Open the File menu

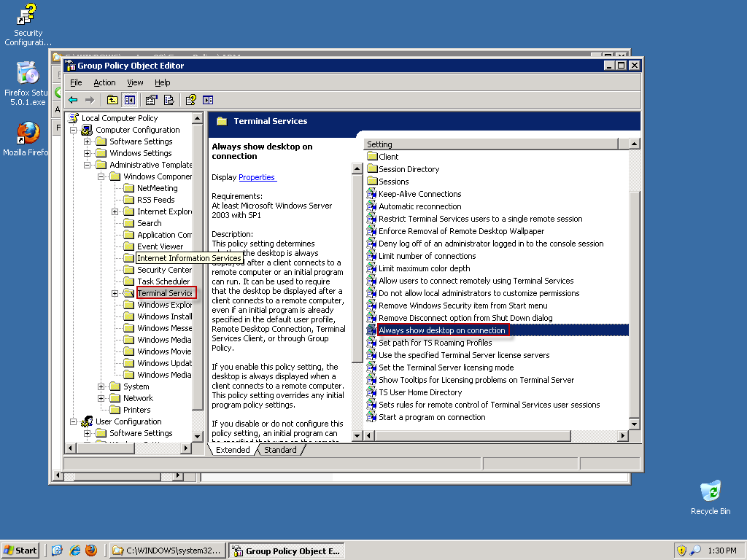[x=76, y=82]
